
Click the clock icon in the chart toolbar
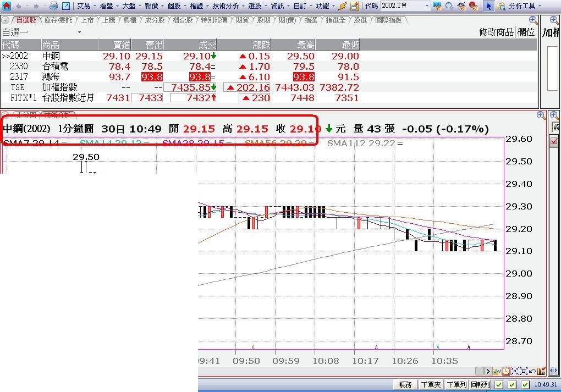506,371
